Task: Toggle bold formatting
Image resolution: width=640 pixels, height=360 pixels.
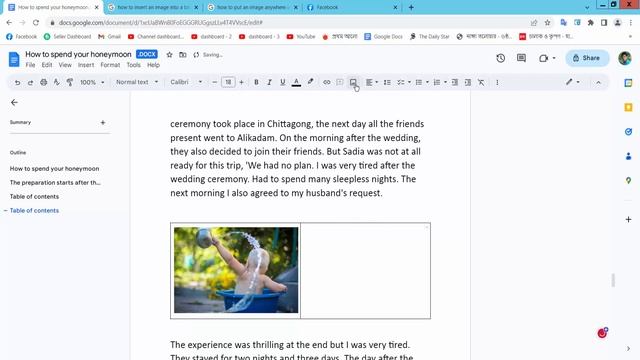Action: (x=256, y=82)
